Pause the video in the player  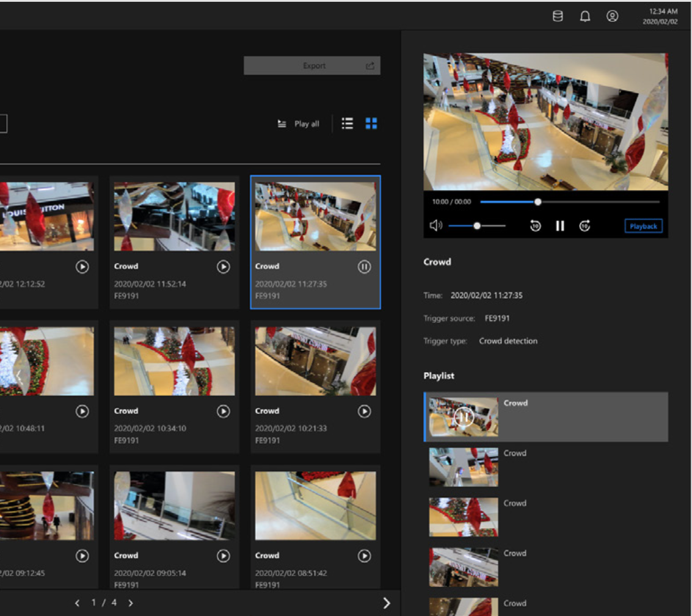click(560, 226)
